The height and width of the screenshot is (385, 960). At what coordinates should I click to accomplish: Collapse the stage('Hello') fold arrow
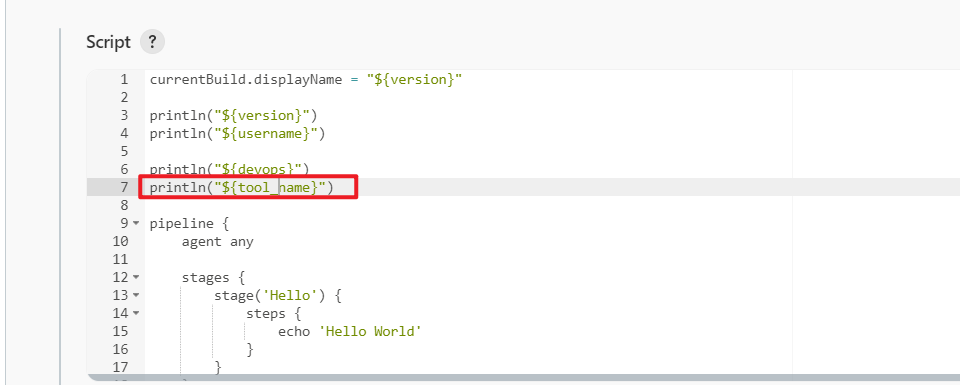point(136,295)
